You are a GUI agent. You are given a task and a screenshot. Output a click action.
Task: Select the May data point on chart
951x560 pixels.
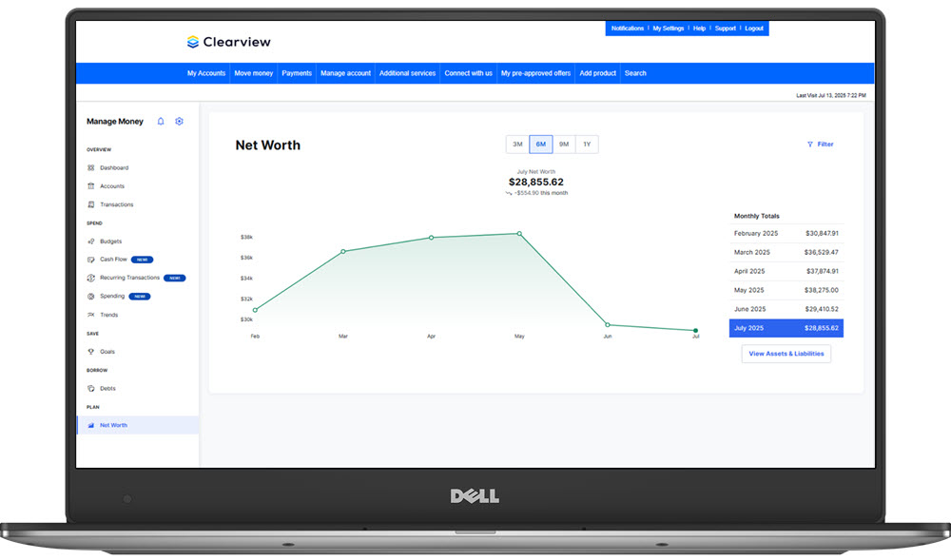[x=519, y=233]
